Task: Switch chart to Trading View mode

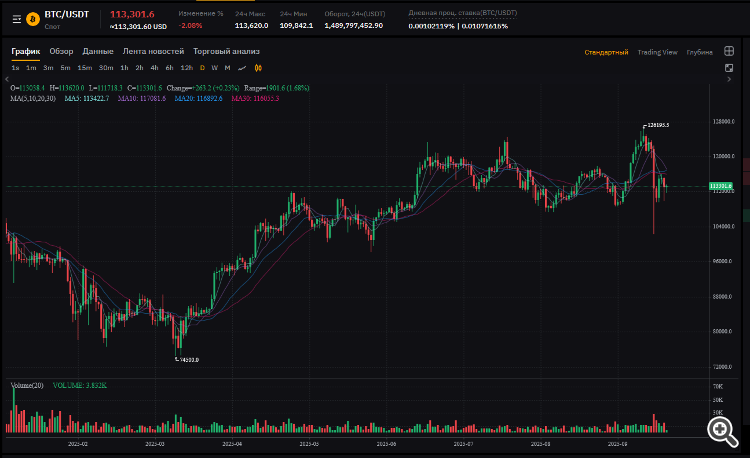Action: (657, 51)
